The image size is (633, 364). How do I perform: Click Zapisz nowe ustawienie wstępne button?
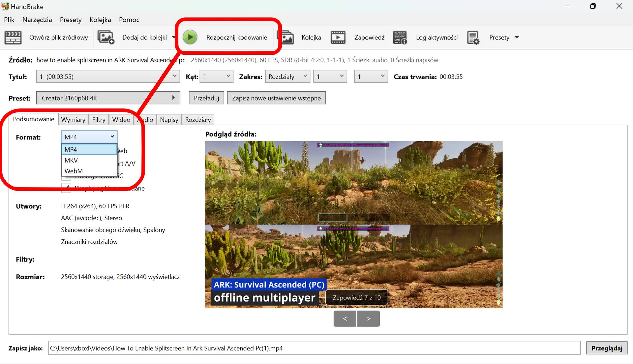pyautogui.click(x=276, y=98)
